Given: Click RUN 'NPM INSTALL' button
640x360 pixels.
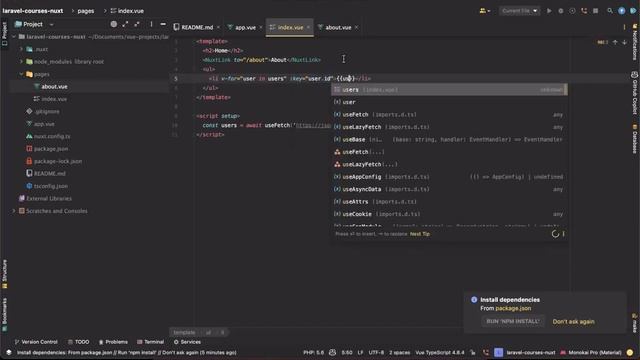Looking at the screenshot, I should pyautogui.click(x=513, y=322).
